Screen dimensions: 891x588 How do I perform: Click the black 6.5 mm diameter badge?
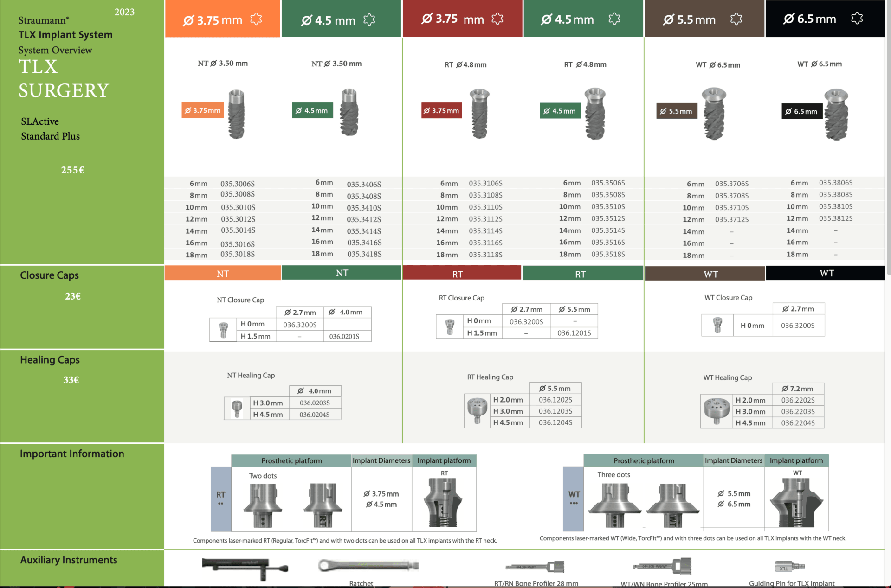pos(802,111)
